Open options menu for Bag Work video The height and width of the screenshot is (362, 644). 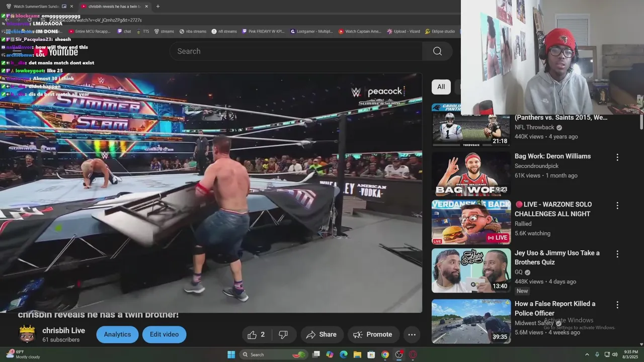point(617,157)
